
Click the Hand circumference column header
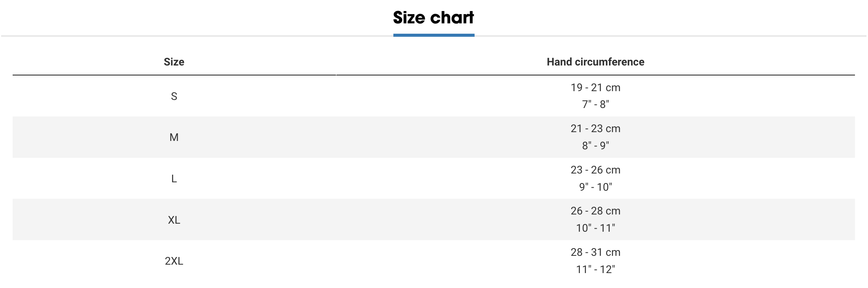click(595, 62)
